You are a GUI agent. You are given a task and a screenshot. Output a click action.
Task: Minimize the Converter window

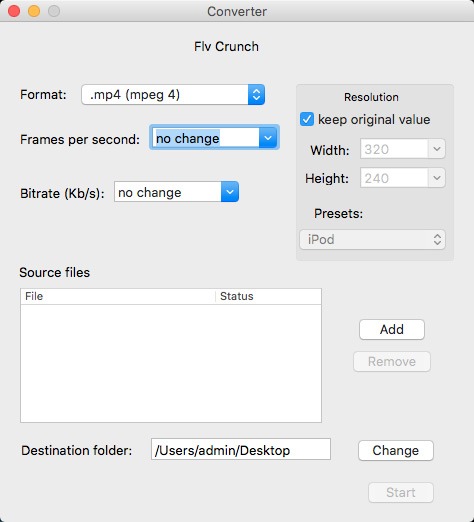34,11
